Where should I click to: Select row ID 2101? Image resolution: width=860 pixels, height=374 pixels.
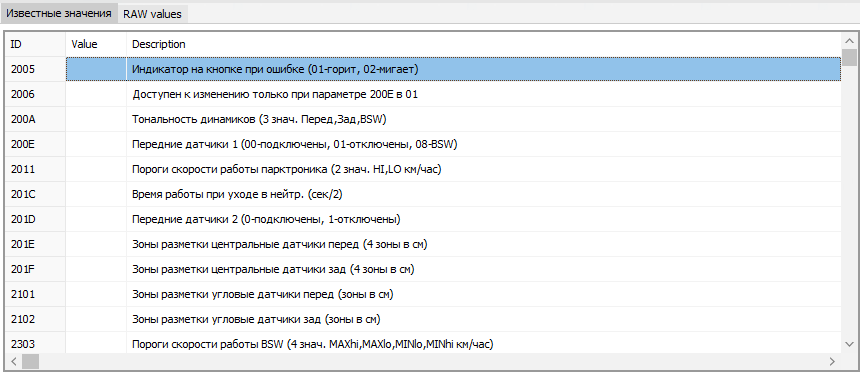click(423, 294)
